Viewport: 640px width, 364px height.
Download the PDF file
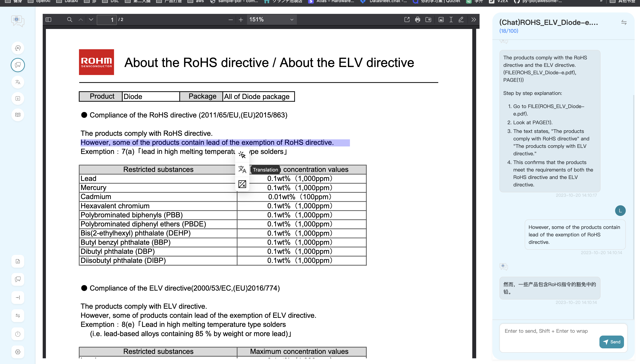point(428,20)
